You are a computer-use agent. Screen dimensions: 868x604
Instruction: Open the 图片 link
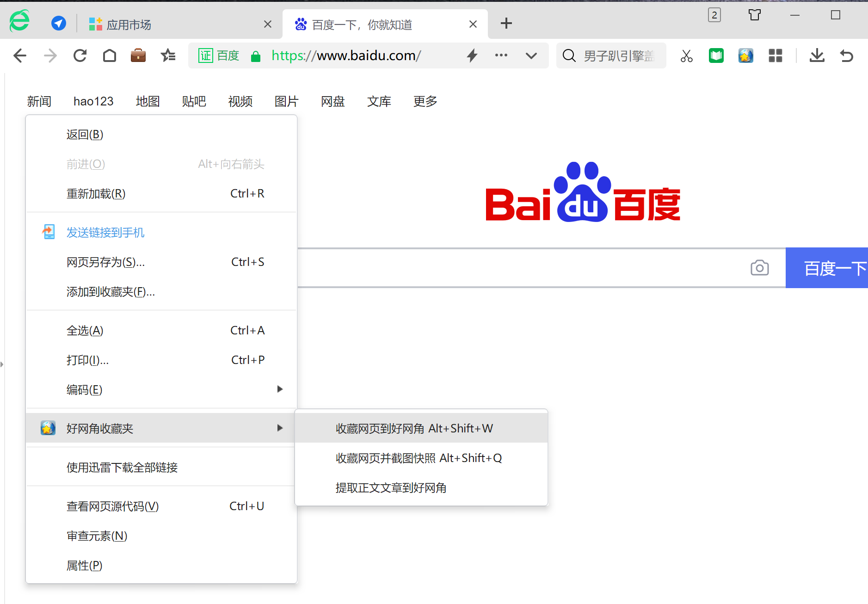[287, 101]
